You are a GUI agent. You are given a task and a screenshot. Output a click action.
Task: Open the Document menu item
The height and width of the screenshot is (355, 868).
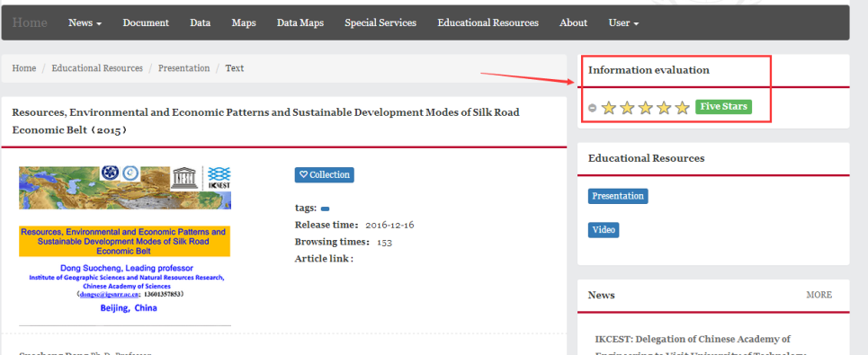point(146,22)
